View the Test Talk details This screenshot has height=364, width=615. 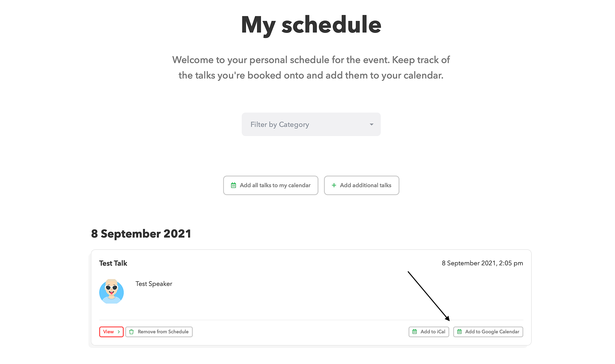tap(111, 332)
